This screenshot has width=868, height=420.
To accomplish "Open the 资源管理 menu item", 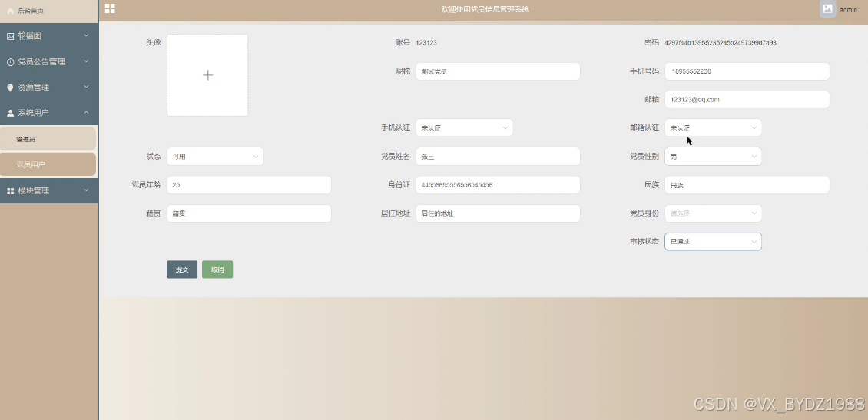I will pos(49,88).
